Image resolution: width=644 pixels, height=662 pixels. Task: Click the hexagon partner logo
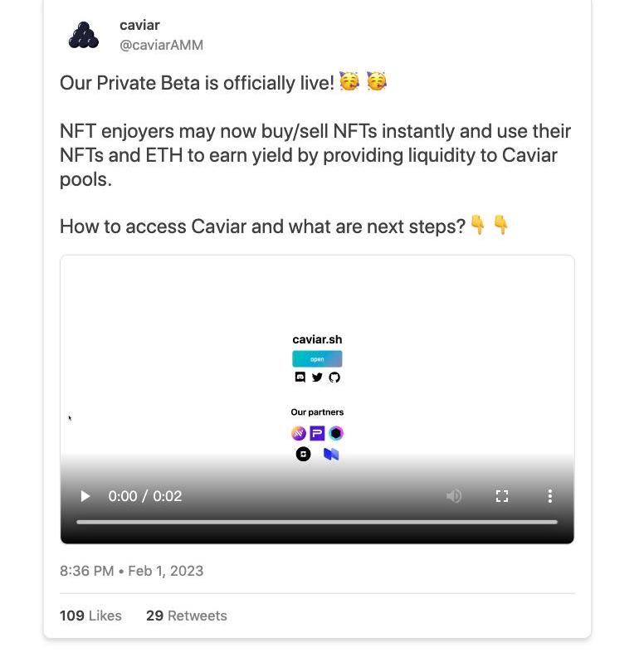pos(335,433)
